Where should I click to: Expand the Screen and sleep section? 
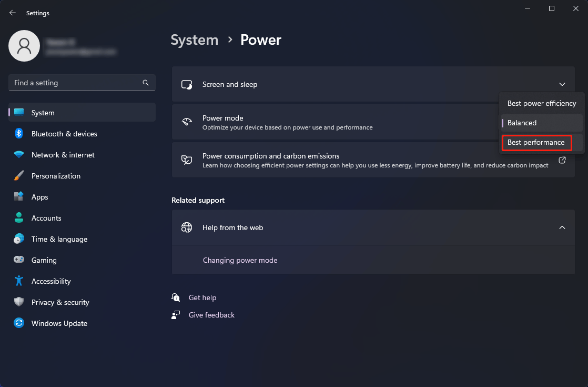pos(562,84)
